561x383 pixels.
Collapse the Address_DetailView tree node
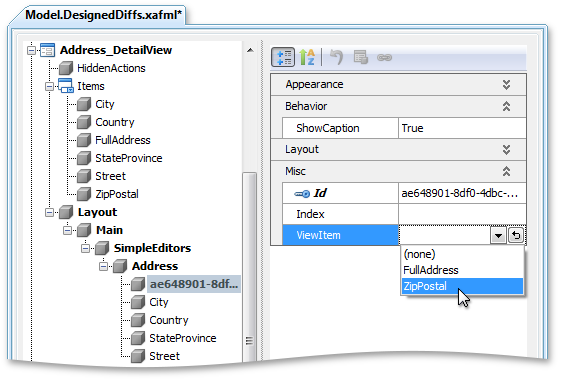click(x=31, y=50)
